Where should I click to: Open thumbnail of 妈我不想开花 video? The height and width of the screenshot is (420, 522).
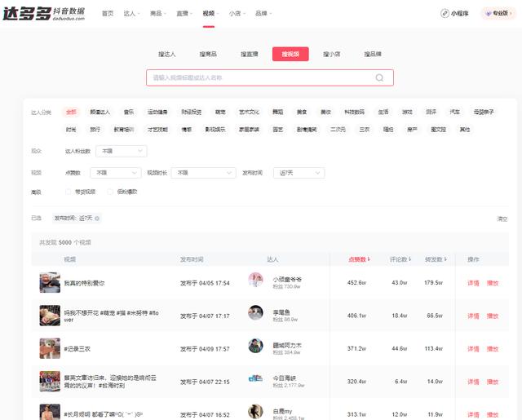[50, 316]
